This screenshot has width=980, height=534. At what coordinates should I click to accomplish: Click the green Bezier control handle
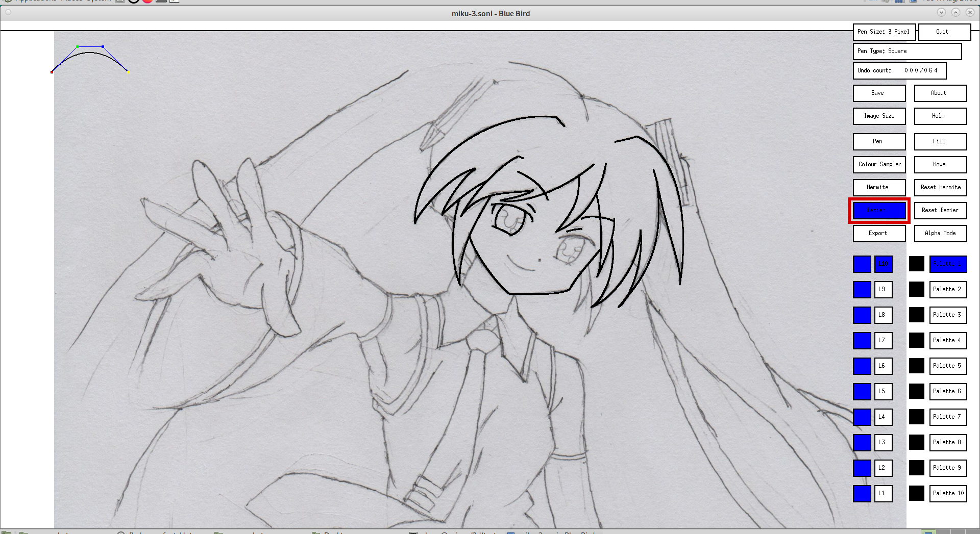[x=78, y=46]
